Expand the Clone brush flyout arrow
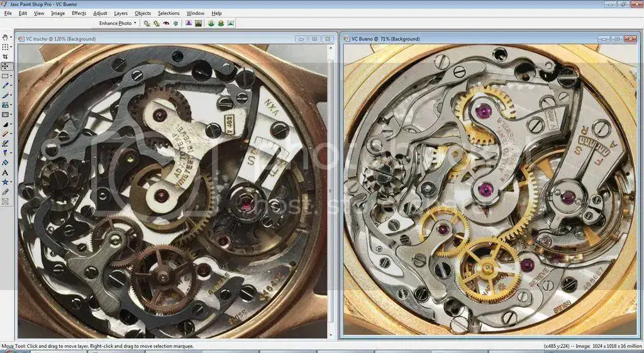644x353 pixels. pos(11,105)
